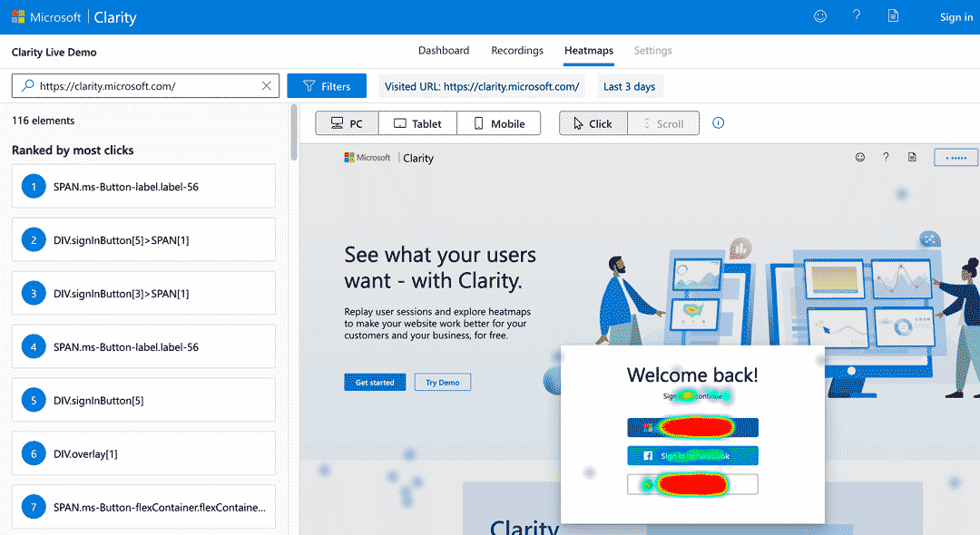Switch heatmap device to Mobile

(x=498, y=123)
